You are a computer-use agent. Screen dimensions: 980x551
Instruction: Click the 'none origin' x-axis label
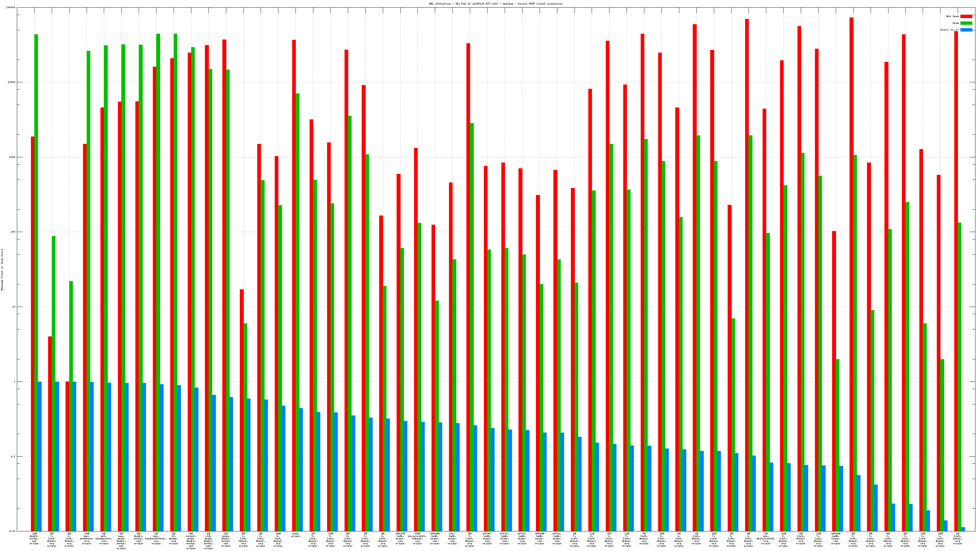coord(296,535)
